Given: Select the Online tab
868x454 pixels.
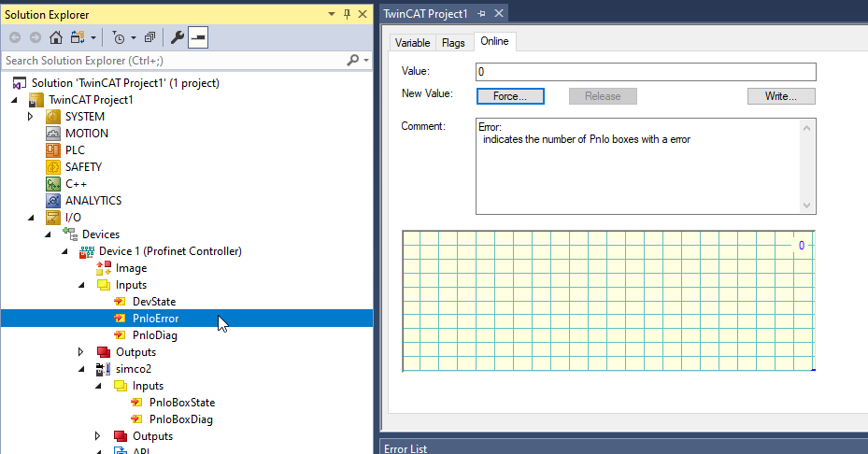Looking at the screenshot, I should [494, 41].
